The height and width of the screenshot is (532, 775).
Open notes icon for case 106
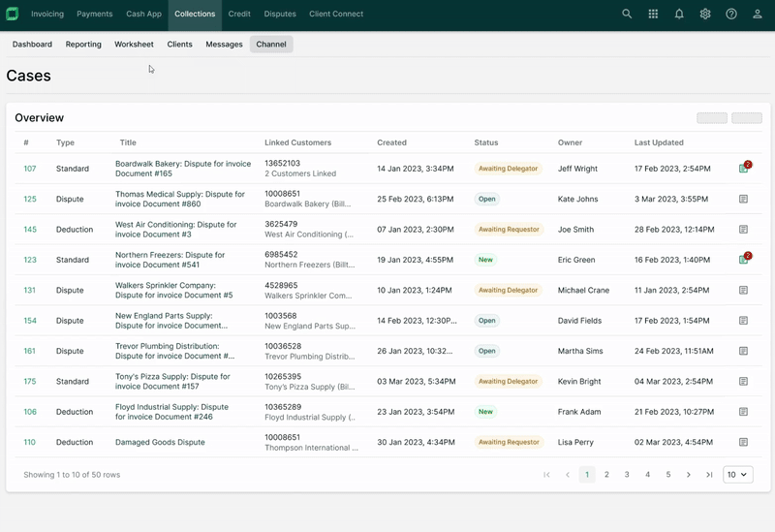click(743, 412)
